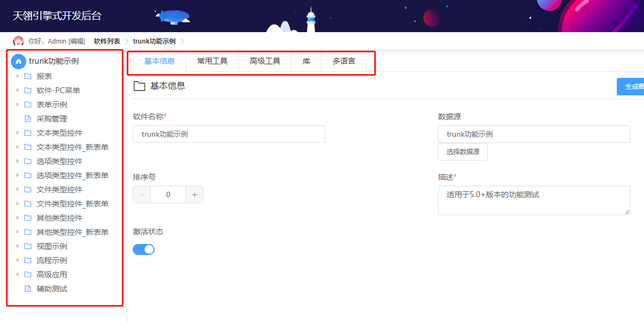
Task: Click the 流程示例 folder icon
Action: tap(27, 260)
